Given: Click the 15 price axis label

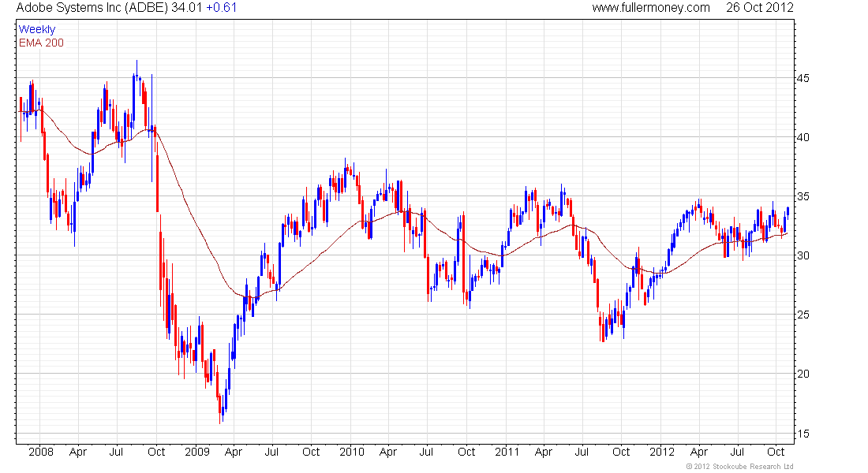Looking at the screenshot, I should click(x=803, y=434).
